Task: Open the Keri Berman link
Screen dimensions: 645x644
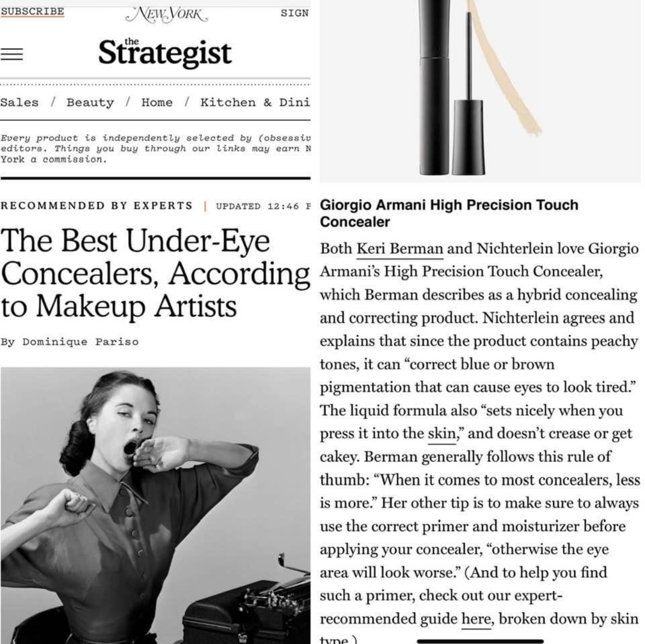Action: point(400,249)
